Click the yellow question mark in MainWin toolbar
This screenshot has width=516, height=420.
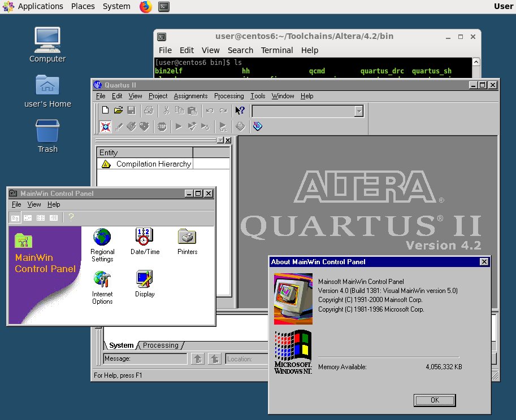71,217
